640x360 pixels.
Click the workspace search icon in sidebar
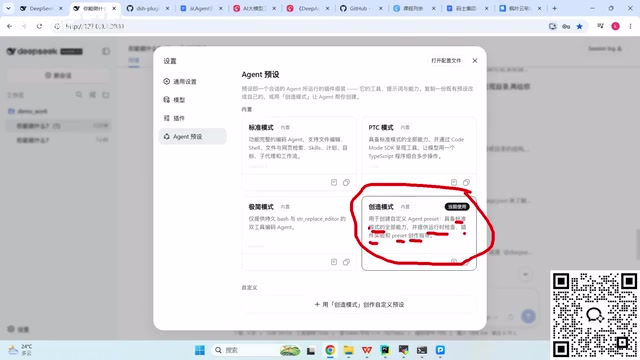point(79,95)
